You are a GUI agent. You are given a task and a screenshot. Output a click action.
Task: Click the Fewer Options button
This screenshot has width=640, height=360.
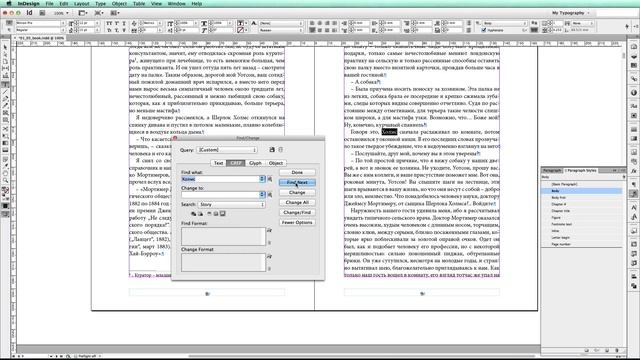coord(297,222)
